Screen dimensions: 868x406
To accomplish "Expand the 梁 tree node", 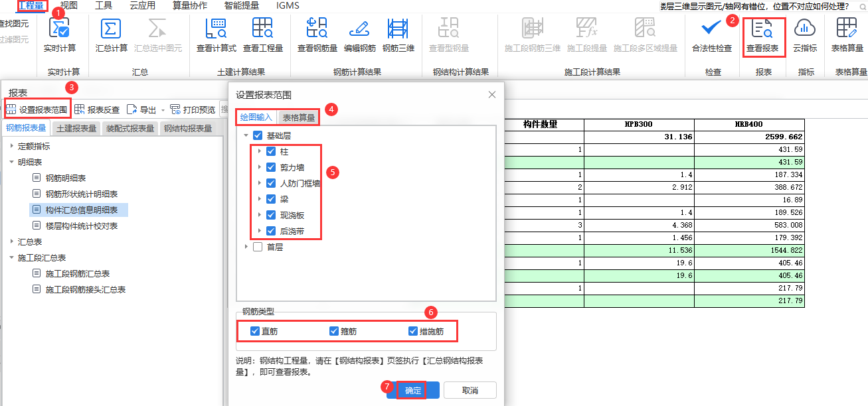I will 260,199.
